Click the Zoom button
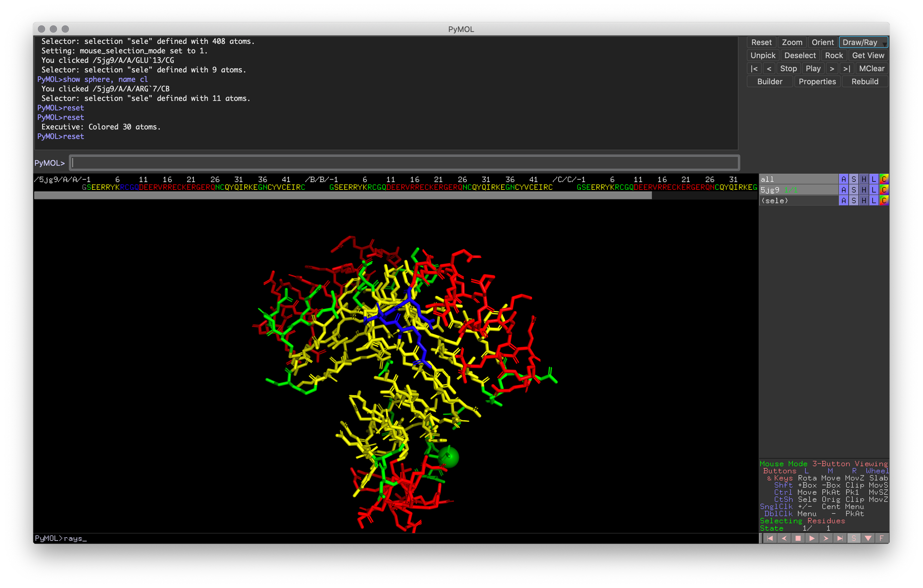The width and height of the screenshot is (923, 588). coord(792,42)
